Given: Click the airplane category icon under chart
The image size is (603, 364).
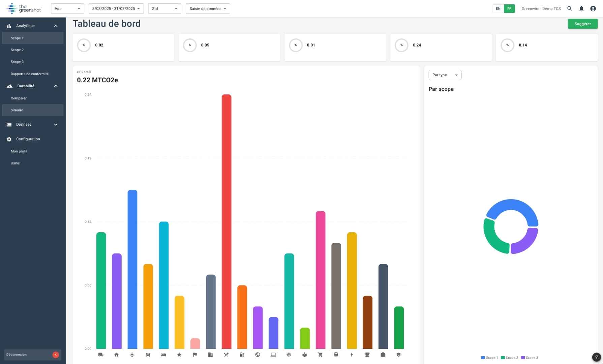Looking at the screenshot, I should [132, 355].
